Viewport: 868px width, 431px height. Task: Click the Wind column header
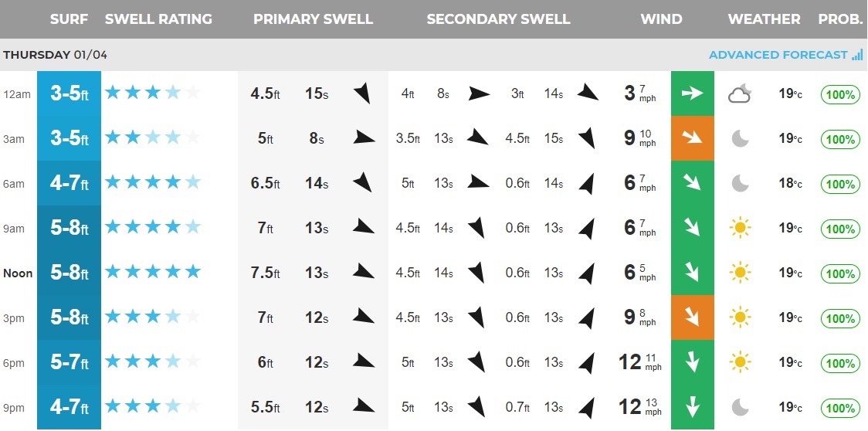(661, 19)
